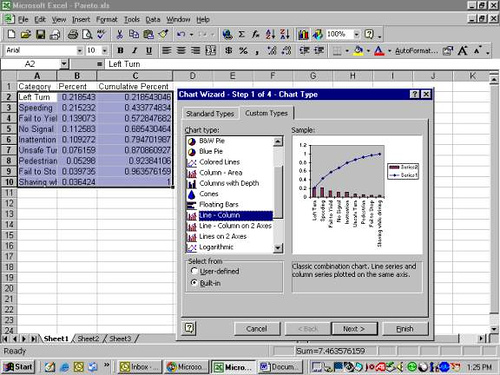Click the Center alignment icon

click(181, 51)
